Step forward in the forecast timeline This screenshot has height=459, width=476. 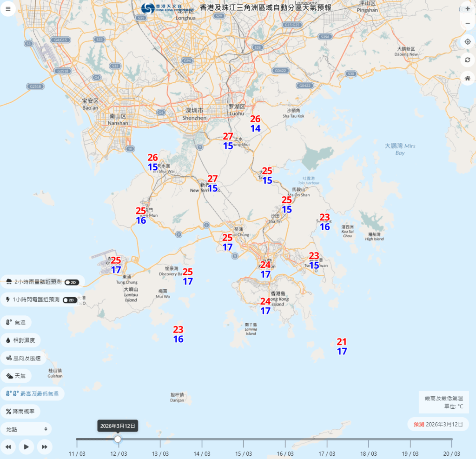(45, 447)
